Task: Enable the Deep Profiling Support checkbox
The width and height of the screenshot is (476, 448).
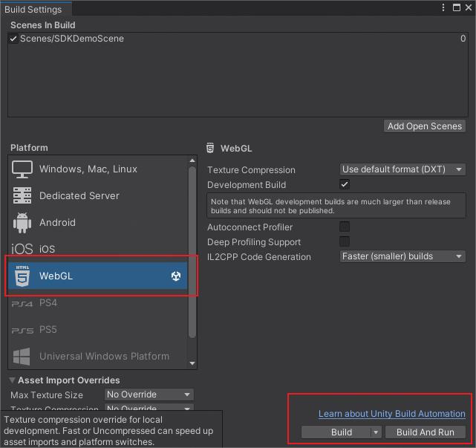Action: coord(345,241)
